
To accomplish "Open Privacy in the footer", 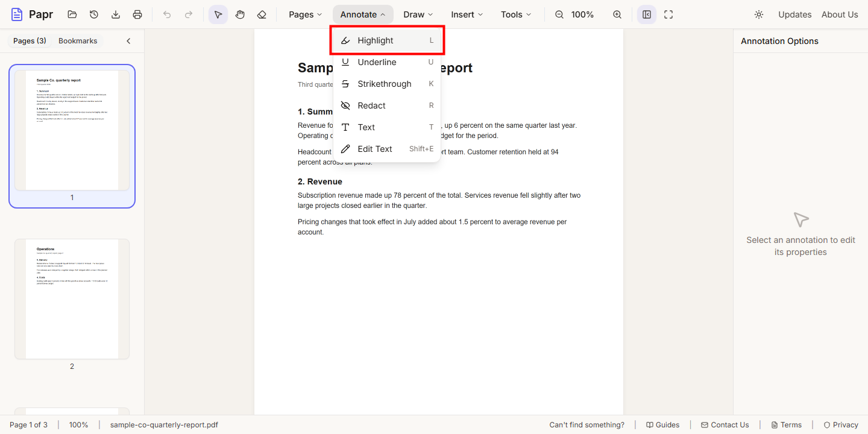I will click(x=841, y=425).
